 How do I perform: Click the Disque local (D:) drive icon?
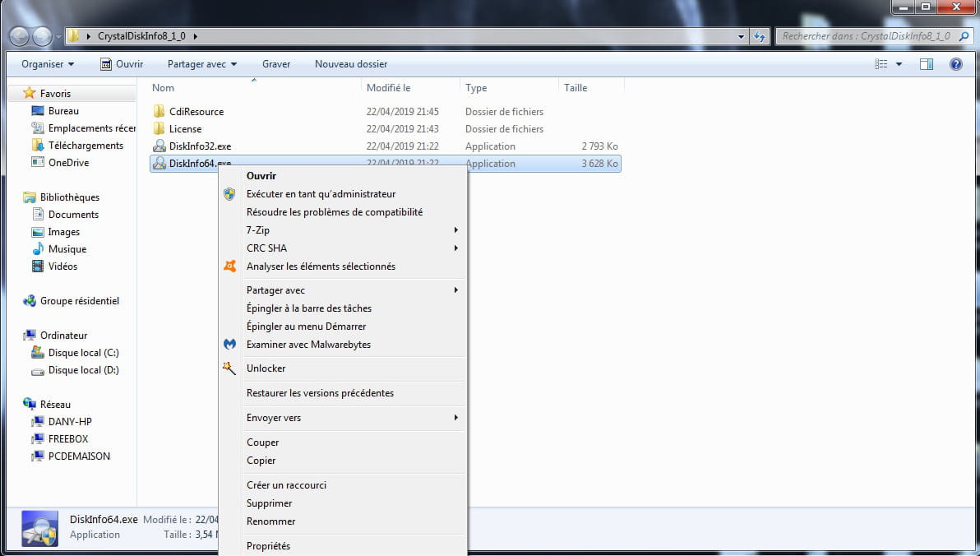(x=38, y=370)
